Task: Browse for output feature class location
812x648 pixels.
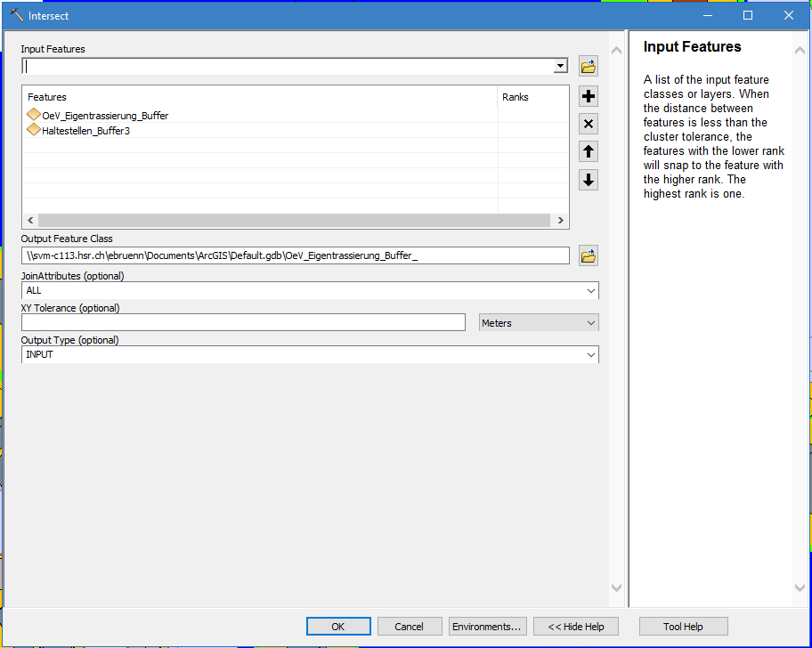Action: tap(588, 256)
